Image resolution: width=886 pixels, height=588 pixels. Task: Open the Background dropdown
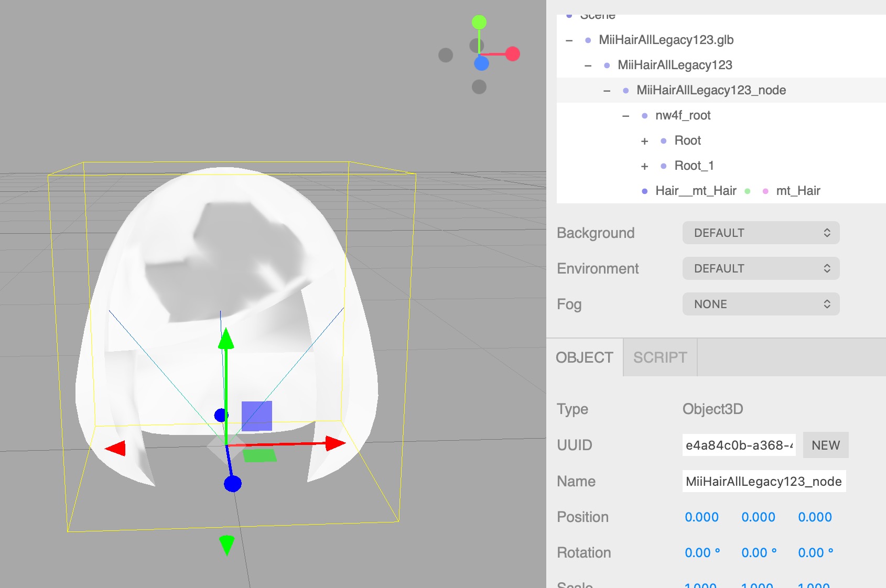[760, 233]
